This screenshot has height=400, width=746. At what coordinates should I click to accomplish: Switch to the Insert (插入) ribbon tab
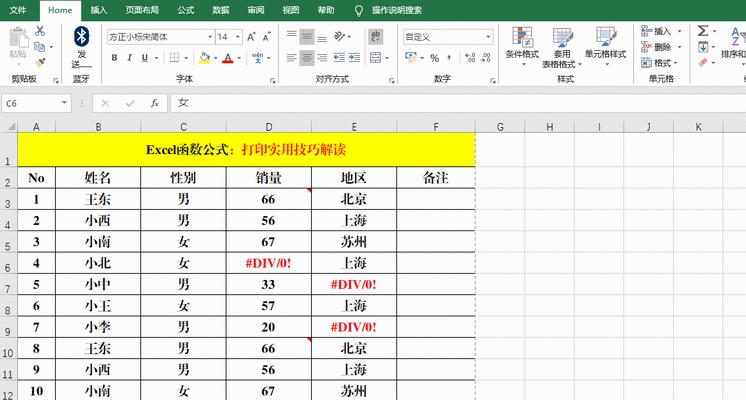click(98, 10)
